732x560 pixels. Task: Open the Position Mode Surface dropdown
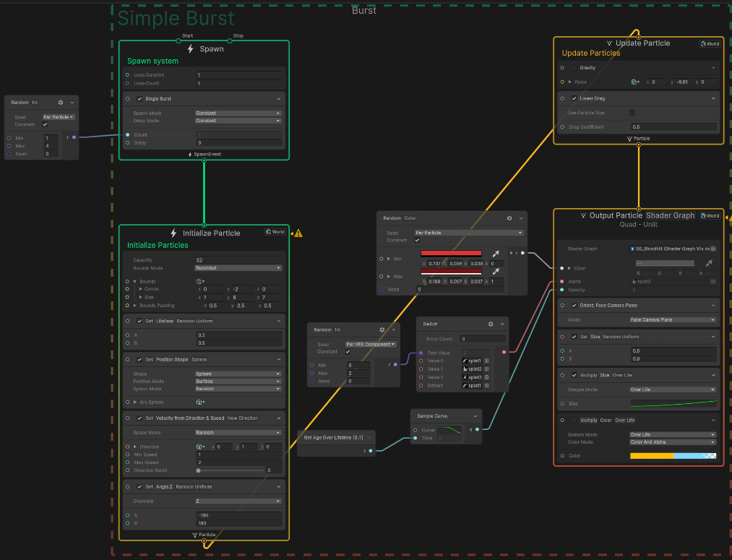tap(238, 382)
